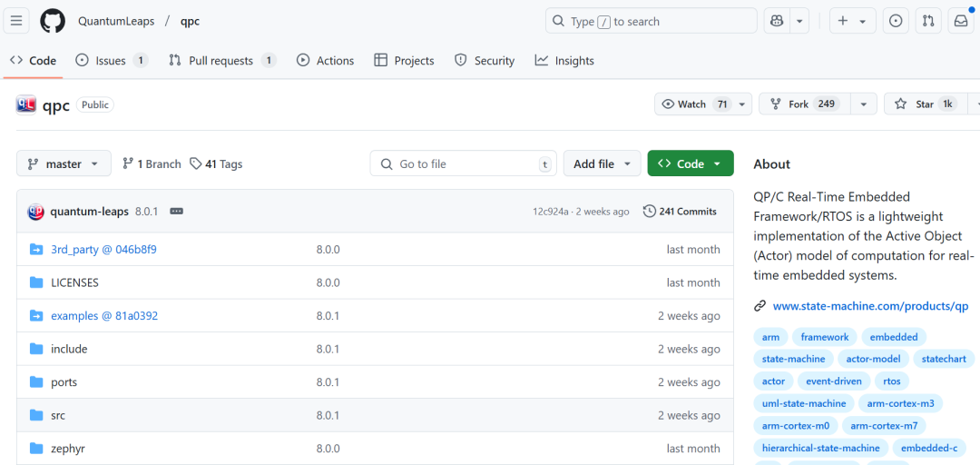Select the hierarchical-state-machine topic tag

(x=820, y=448)
